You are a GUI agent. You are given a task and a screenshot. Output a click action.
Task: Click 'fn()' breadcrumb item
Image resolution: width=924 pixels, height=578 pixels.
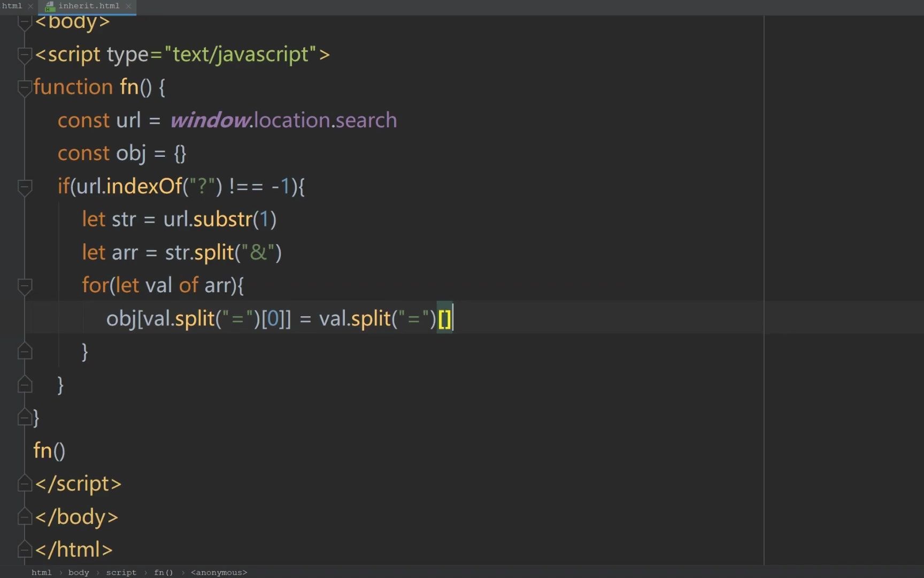coord(164,573)
